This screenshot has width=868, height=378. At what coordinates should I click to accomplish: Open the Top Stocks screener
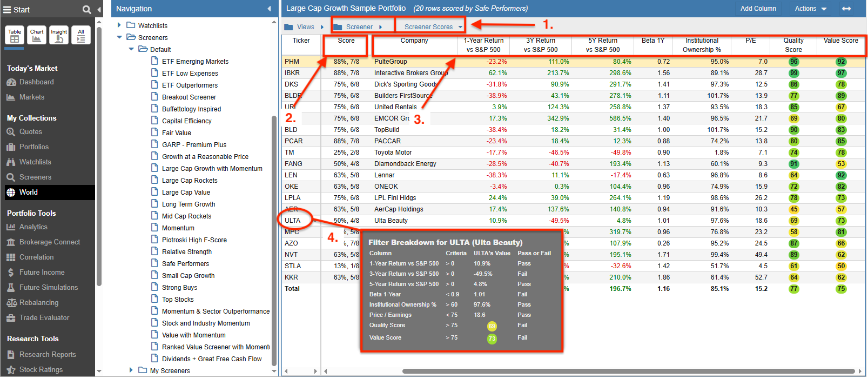178,300
